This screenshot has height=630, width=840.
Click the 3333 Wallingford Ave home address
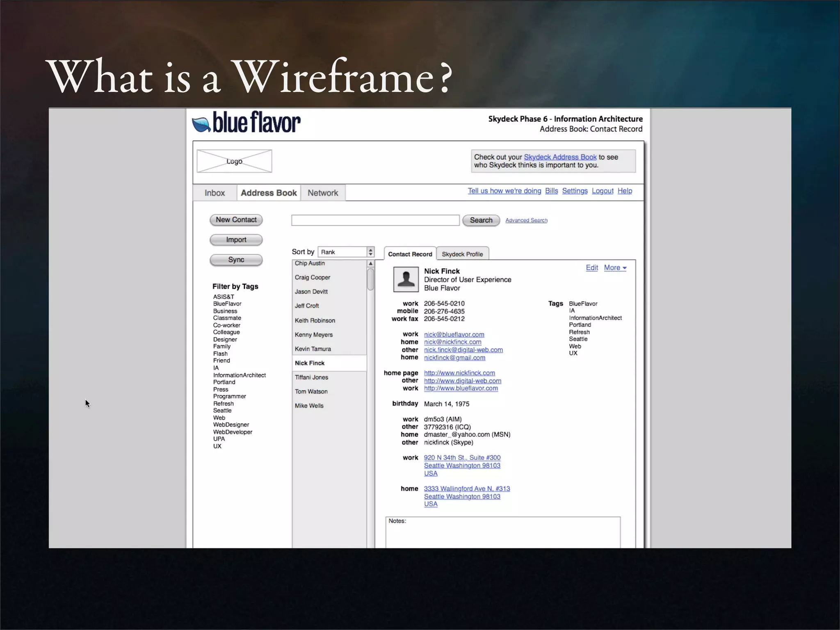[467, 496]
